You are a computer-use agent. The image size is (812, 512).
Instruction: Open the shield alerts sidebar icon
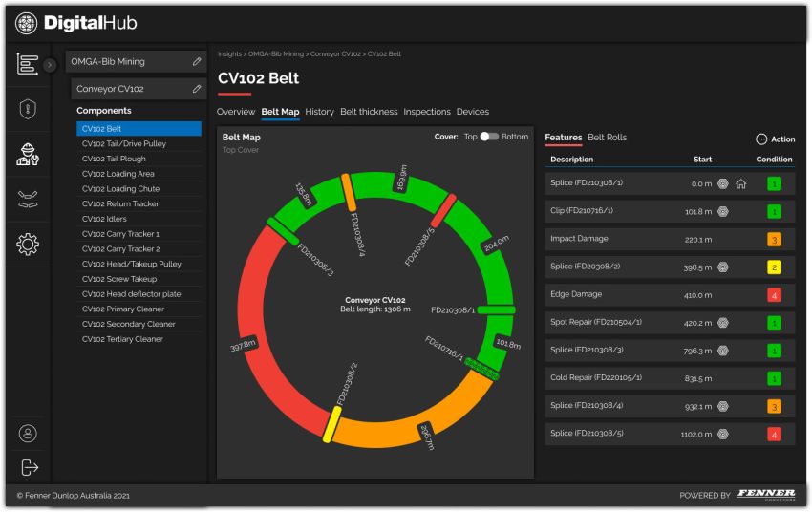pos(28,109)
